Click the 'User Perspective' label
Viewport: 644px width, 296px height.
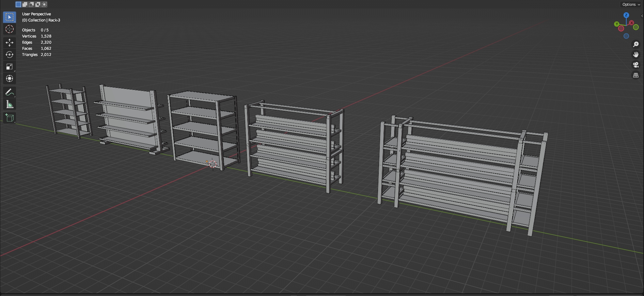pyautogui.click(x=36, y=14)
